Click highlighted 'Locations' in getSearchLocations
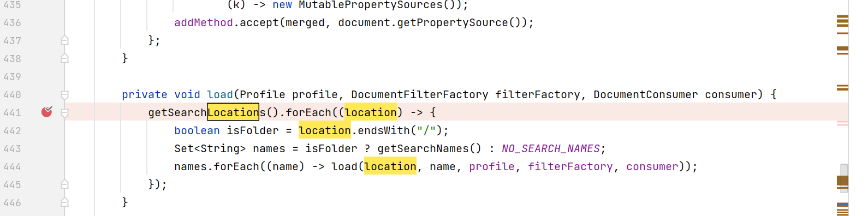This screenshot has width=868, height=216. [x=233, y=112]
